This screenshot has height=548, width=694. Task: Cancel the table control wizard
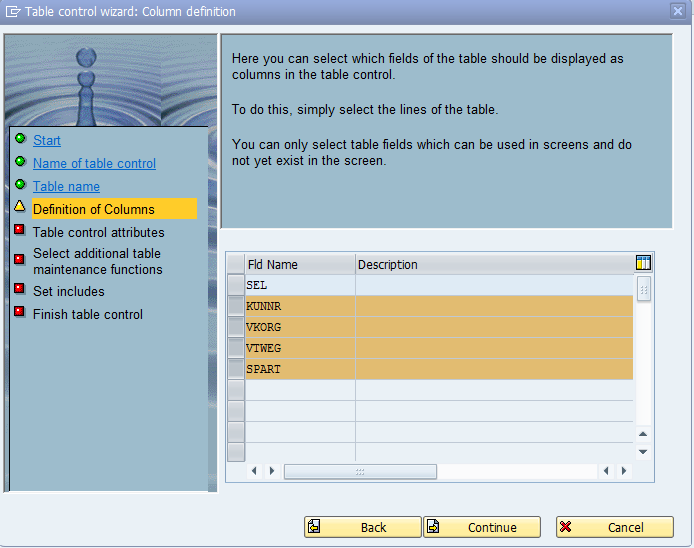tap(615, 527)
